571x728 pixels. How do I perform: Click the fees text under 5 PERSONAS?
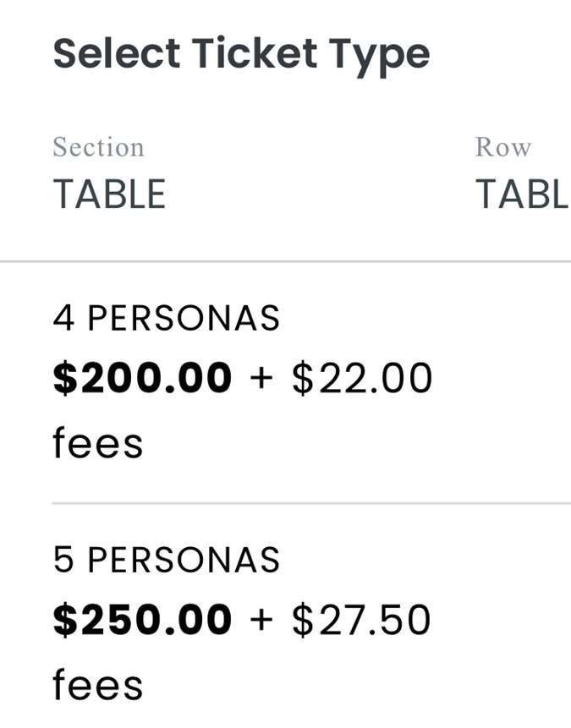[97, 684]
